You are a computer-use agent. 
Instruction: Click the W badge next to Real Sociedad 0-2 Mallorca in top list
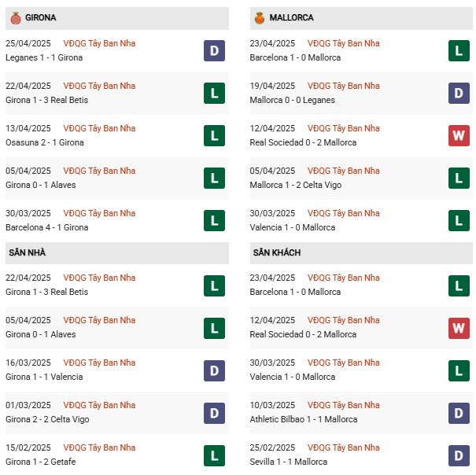pyautogui.click(x=459, y=136)
